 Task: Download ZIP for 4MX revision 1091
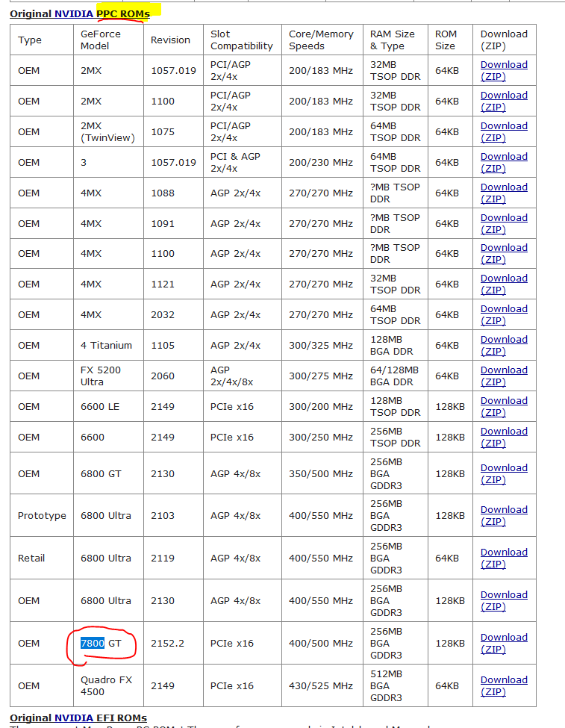click(504, 224)
